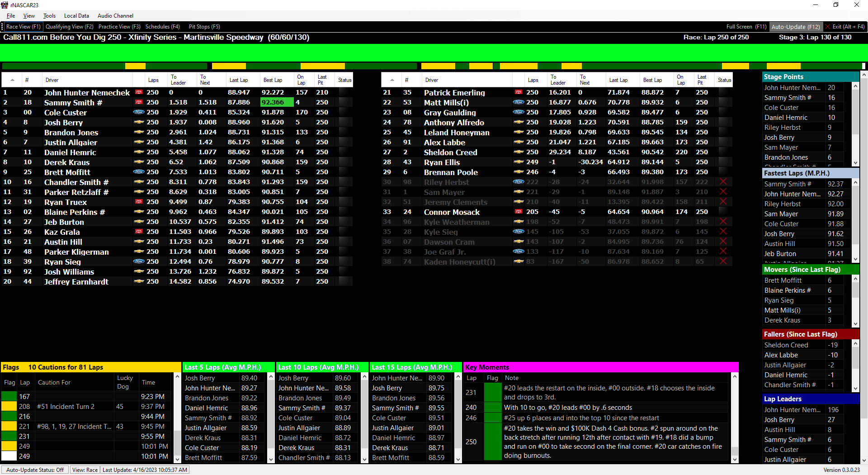Image resolution: width=868 pixels, height=475 pixels.
Task: Click Chevrolet logo in Sheldon Creed's row
Action: [519, 152]
